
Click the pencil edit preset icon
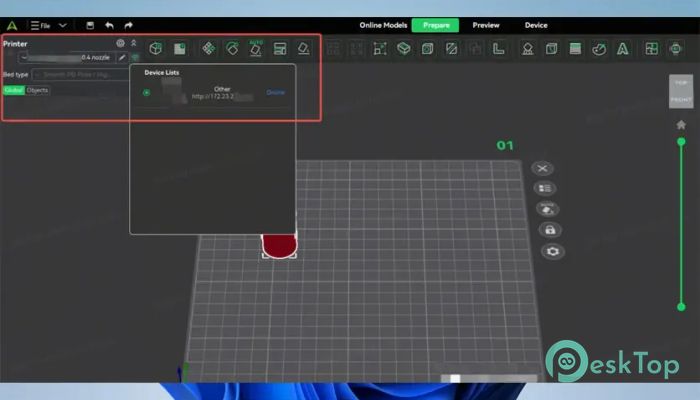pyautogui.click(x=122, y=58)
